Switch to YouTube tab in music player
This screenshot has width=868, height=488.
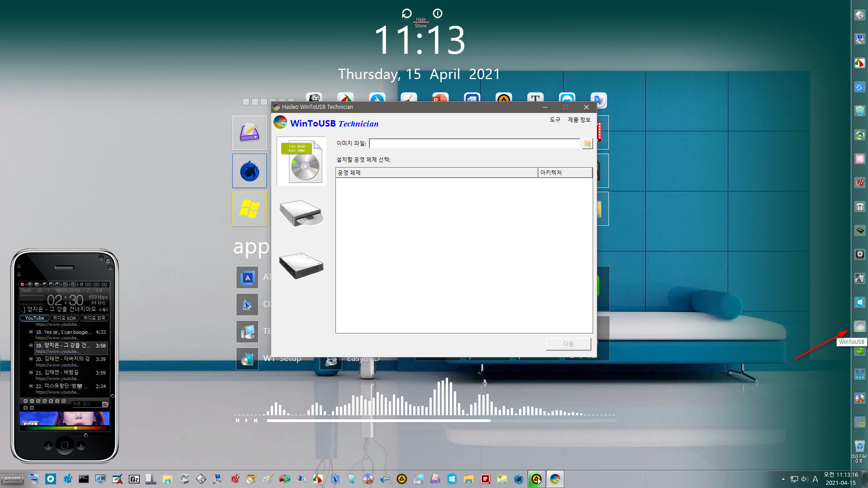click(x=34, y=318)
